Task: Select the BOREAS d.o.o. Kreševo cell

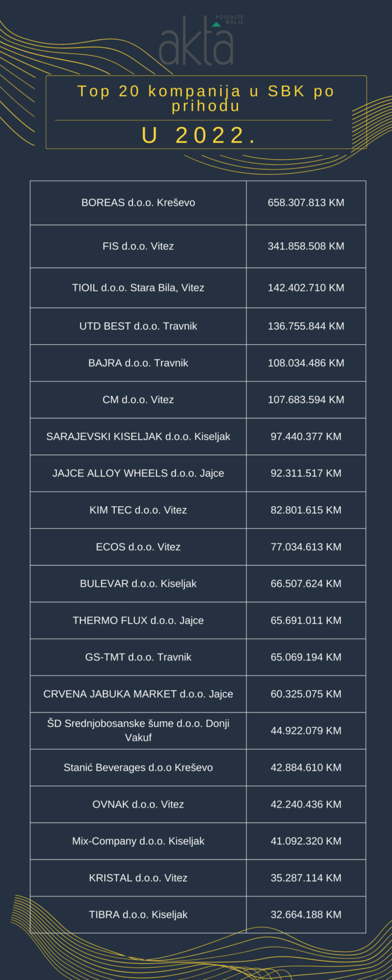Action: [x=138, y=203]
